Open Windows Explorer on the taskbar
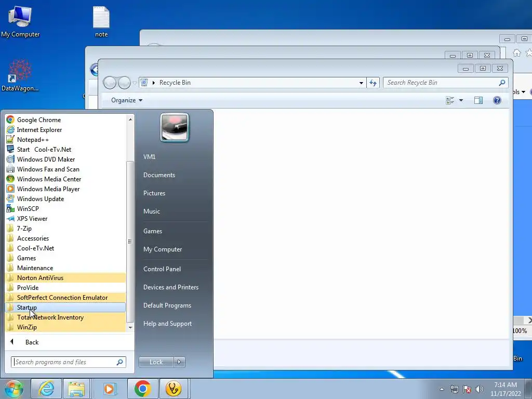 click(76, 389)
